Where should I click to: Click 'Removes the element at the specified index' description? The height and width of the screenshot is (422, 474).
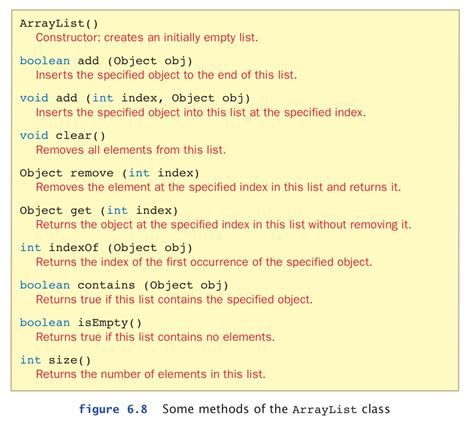[218, 187]
